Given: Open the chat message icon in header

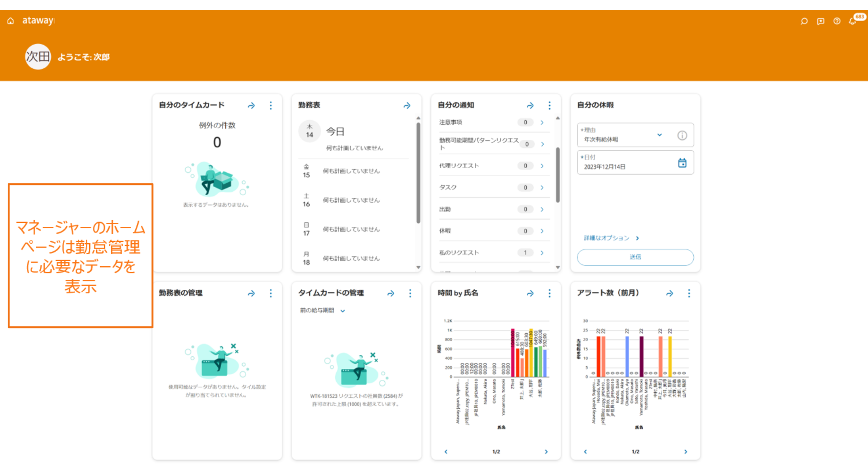Looking at the screenshot, I should tap(820, 21).
